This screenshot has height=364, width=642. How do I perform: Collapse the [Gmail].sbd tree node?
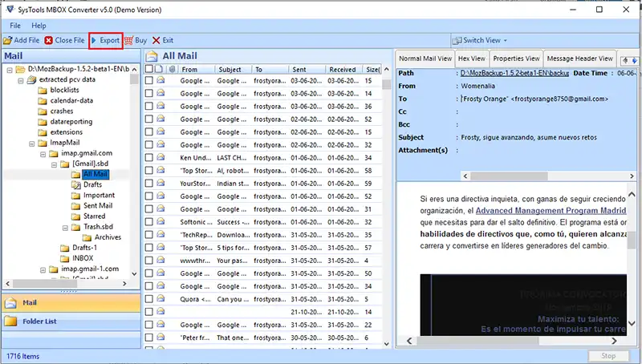(x=54, y=165)
